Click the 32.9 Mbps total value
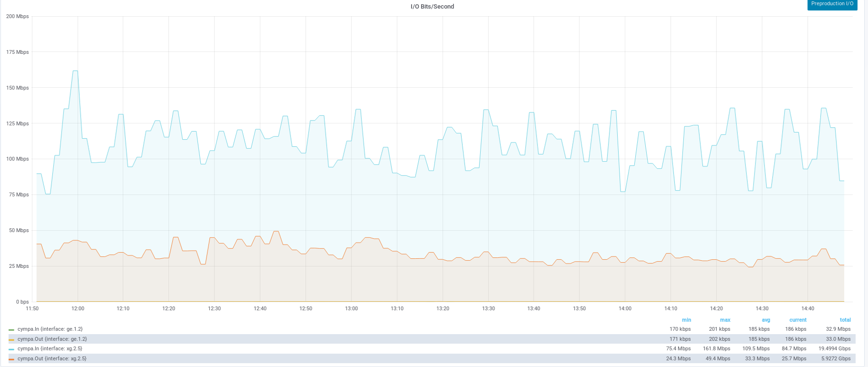The image size is (868, 367). (838, 329)
